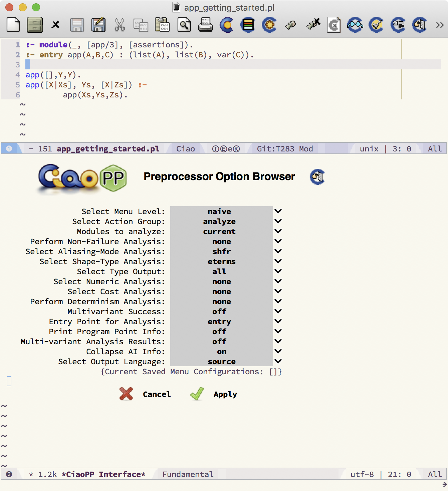Click the clipboard paste icon

click(x=162, y=25)
